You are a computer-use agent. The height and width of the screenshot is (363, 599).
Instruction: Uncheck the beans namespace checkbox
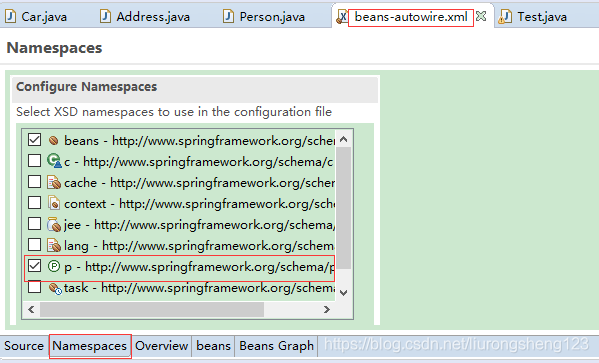tap(34, 140)
